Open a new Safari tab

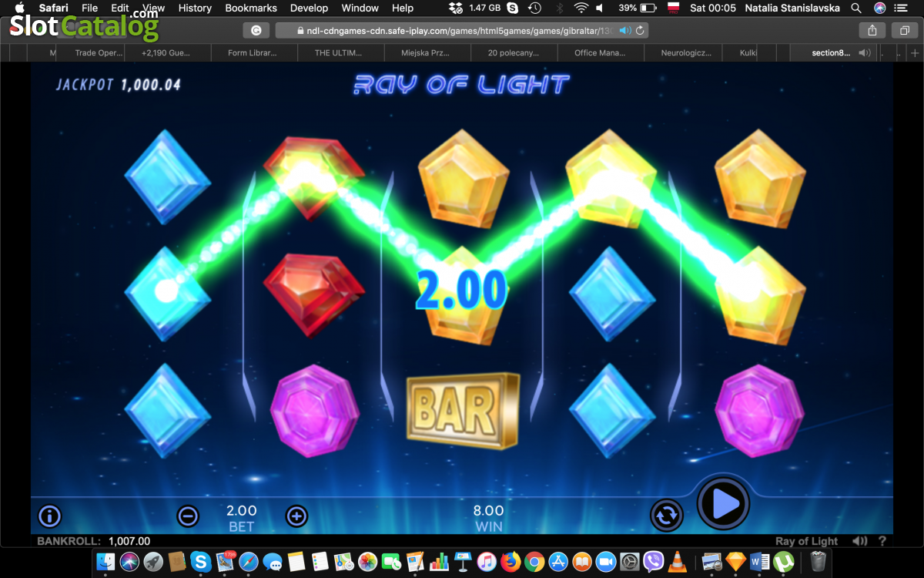(x=914, y=53)
